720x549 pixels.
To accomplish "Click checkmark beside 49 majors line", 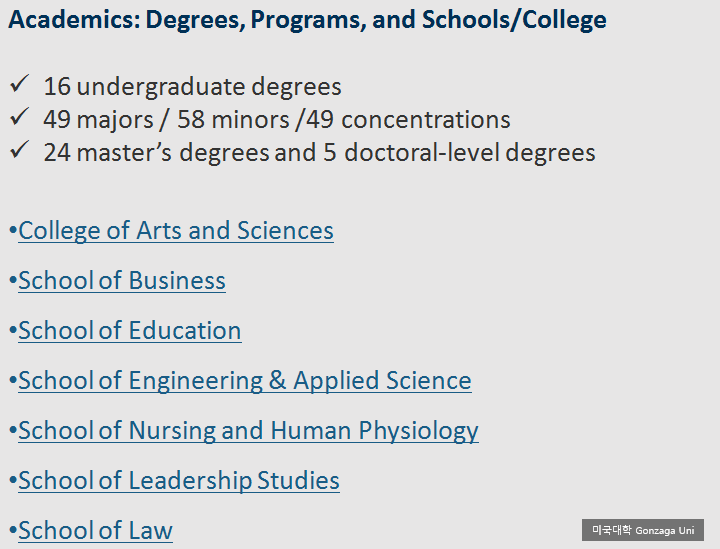I will point(20,119).
